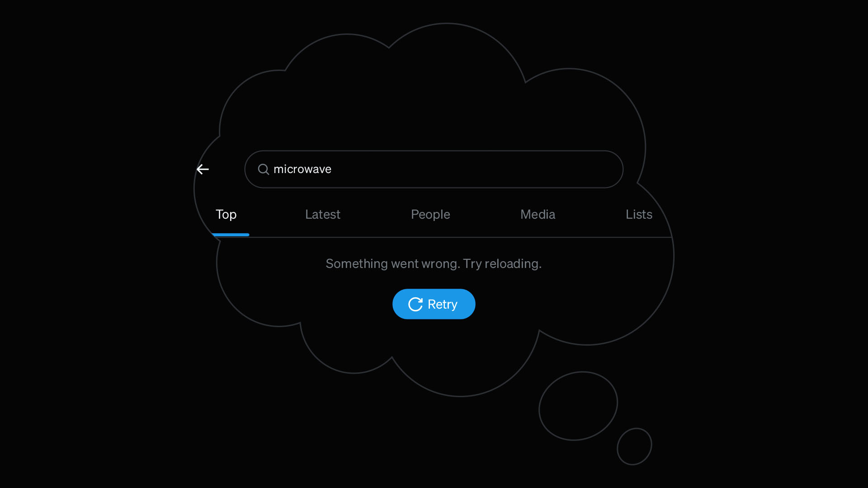Click the Try reloading text

(502, 264)
